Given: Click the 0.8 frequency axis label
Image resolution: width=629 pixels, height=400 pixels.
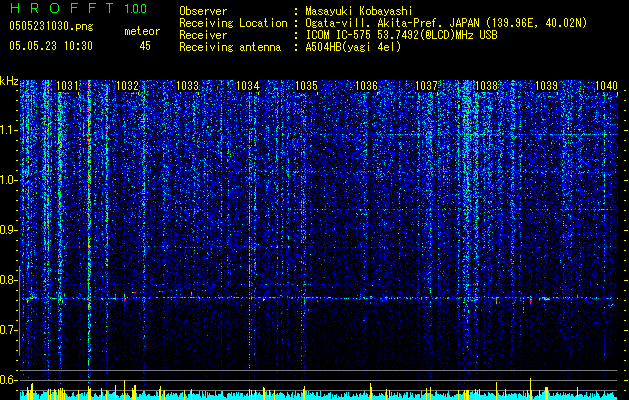Looking at the screenshot, I should coord(9,280).
